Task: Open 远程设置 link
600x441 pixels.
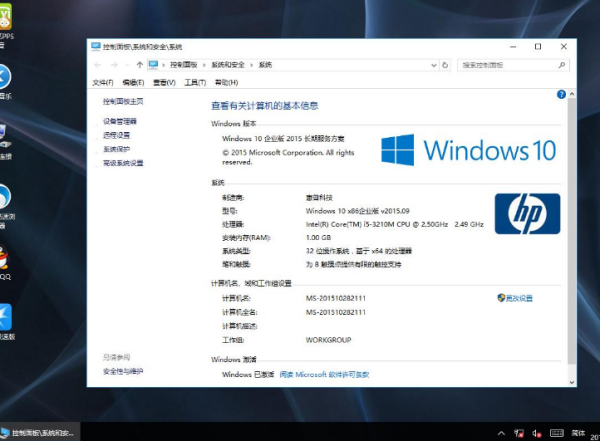Action: [x=116, y=135]
